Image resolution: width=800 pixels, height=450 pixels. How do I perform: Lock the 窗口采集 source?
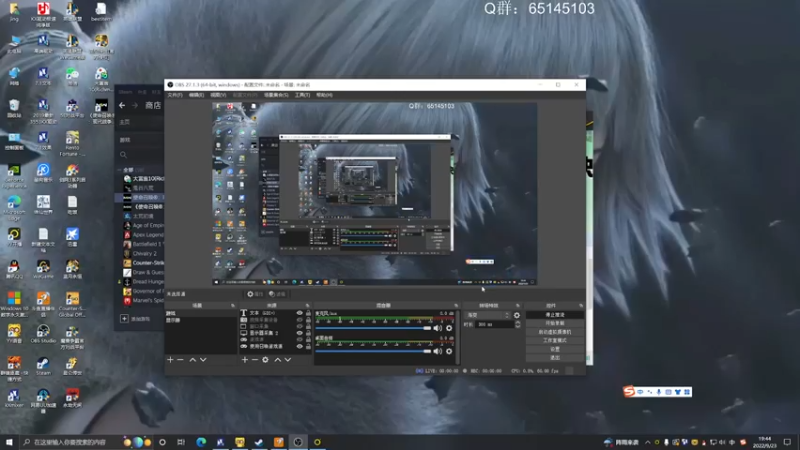[308, 327]
